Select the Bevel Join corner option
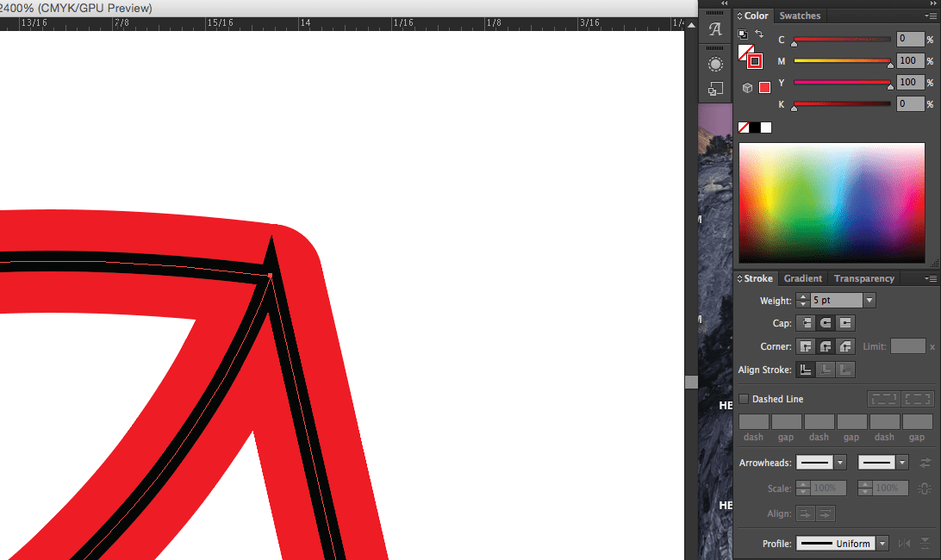Image resolution: width=941 pixels, height=560 pixels. (844, 346)
